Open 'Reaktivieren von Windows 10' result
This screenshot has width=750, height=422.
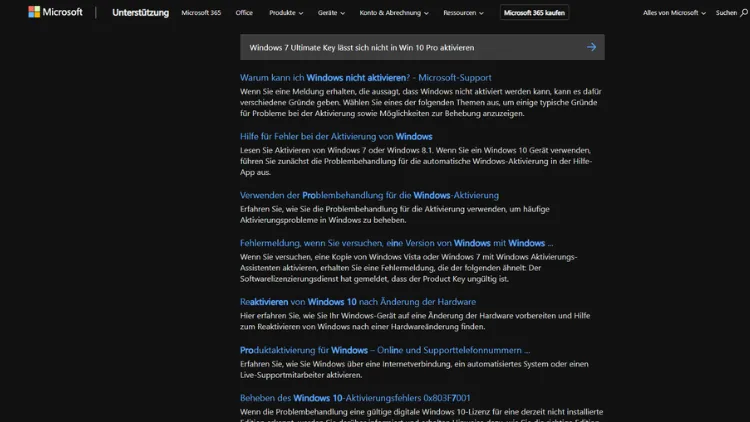tap(358, 302)
